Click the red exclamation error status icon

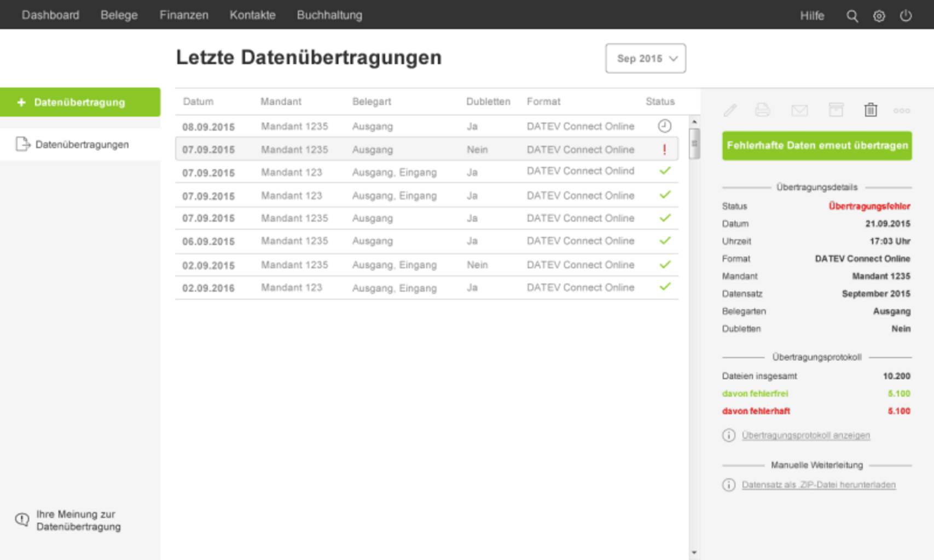click(x=664, y=149)
